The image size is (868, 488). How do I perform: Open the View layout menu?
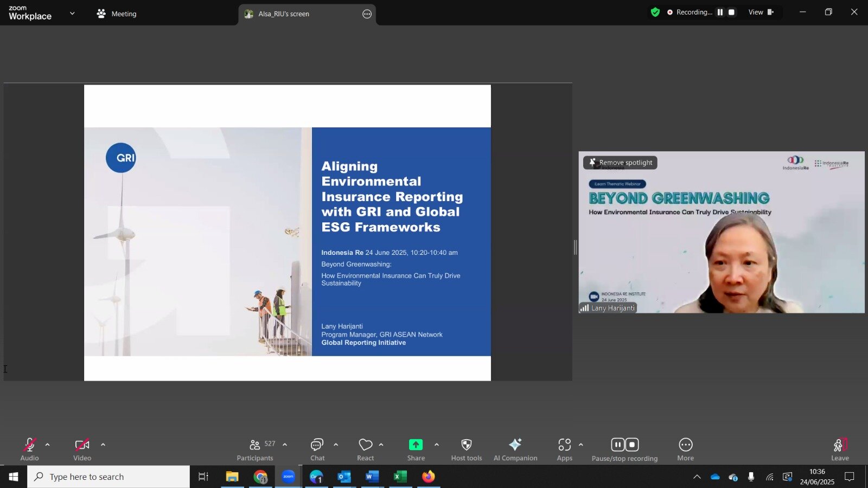tap(761, 12)
